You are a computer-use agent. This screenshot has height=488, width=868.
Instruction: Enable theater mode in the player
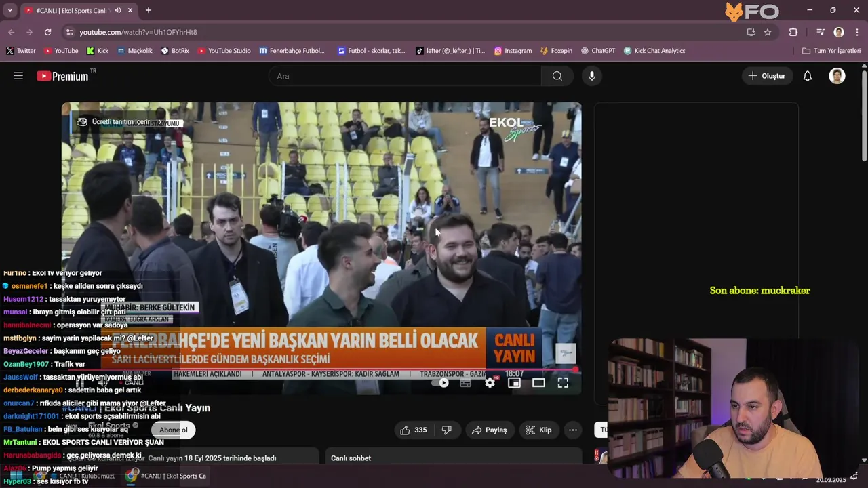(538, 383)
